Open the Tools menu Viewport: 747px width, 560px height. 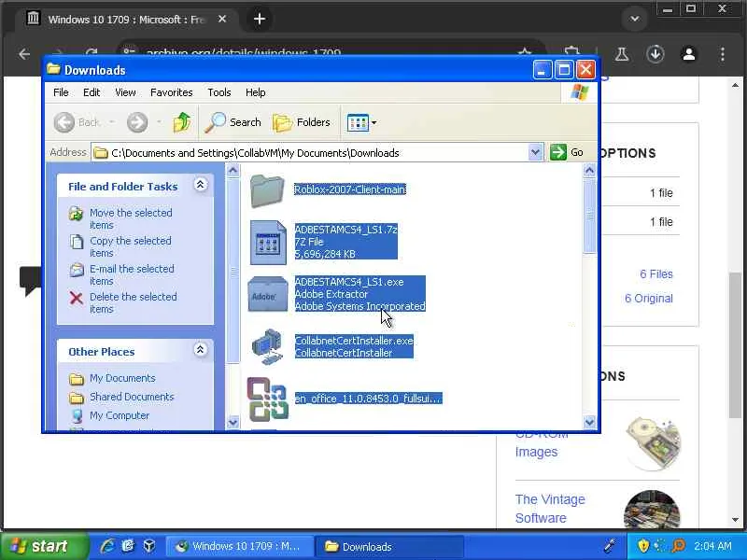tap(219, 92)
